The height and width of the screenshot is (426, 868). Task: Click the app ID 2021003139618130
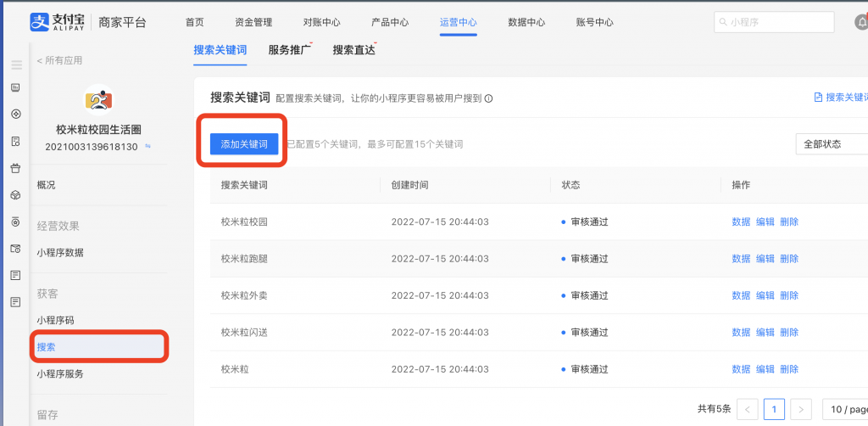click(x=92, y=146)
